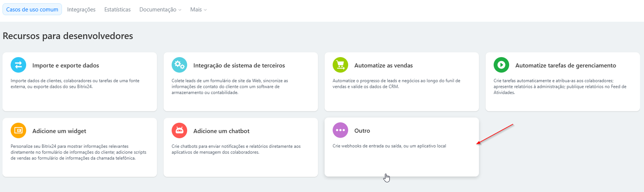The image size is (644, 192).
Task: Click the text 'Personalize seu Bitrix24'
Action: pyautogui.click(x=78, y=152)
